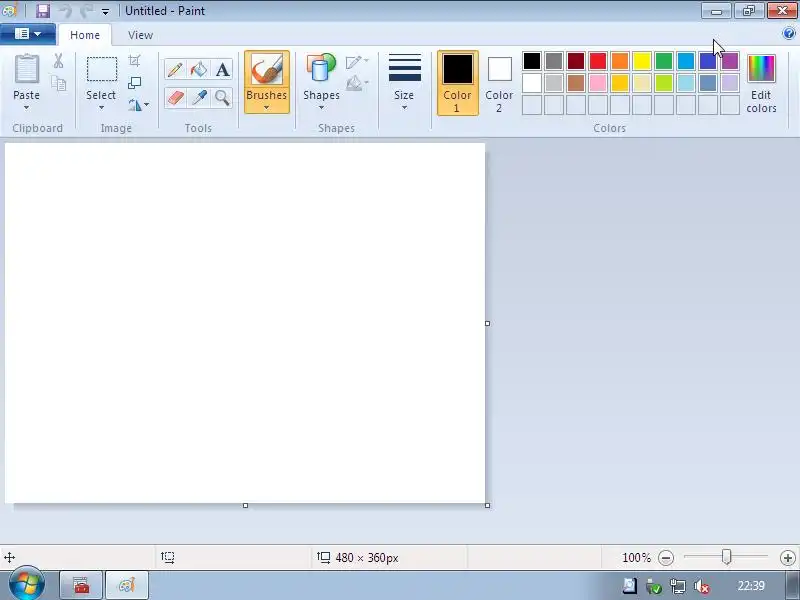Select the Magnifier tool
Image resolution: width=800 pixels, height=600 pixels.
point(222,97)
